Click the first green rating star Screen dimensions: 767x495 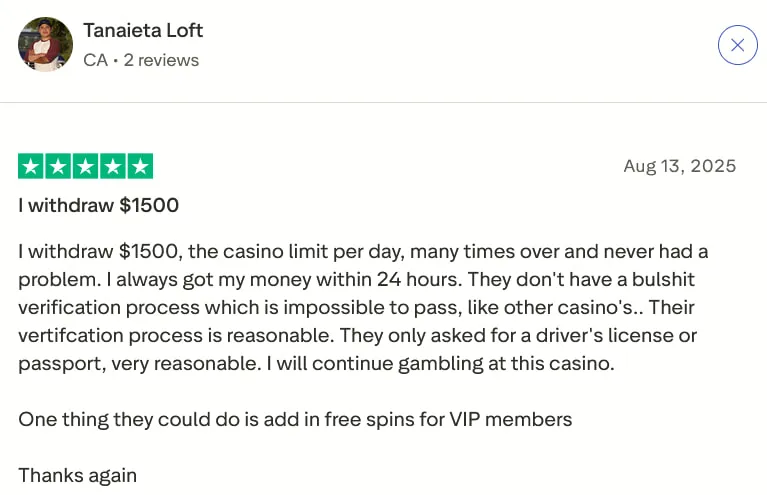pyautogui.click(x=31, y=166)
